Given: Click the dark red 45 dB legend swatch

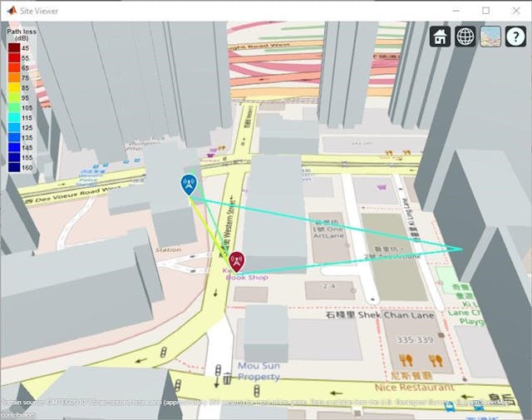Looking at the screenshot, I should [14, 48].
